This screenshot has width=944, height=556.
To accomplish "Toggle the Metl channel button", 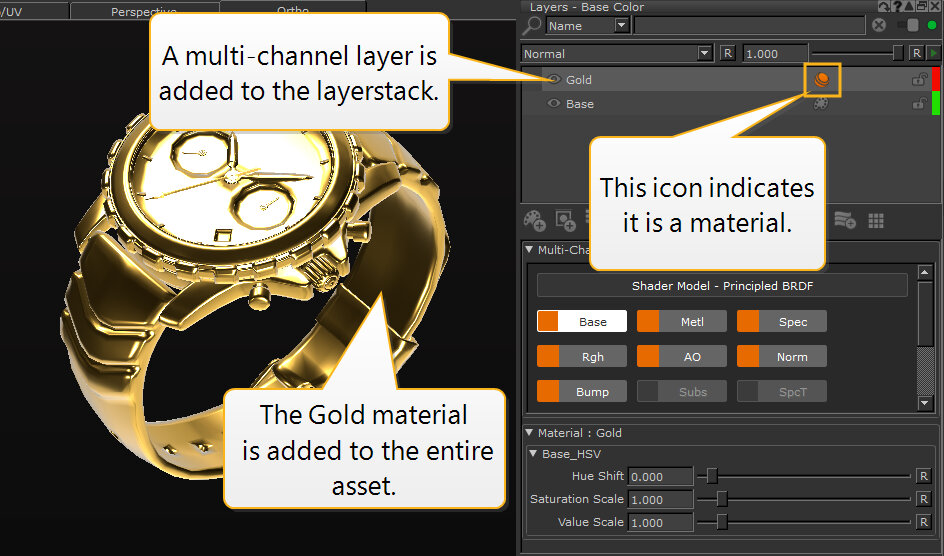I will [682, 322].
